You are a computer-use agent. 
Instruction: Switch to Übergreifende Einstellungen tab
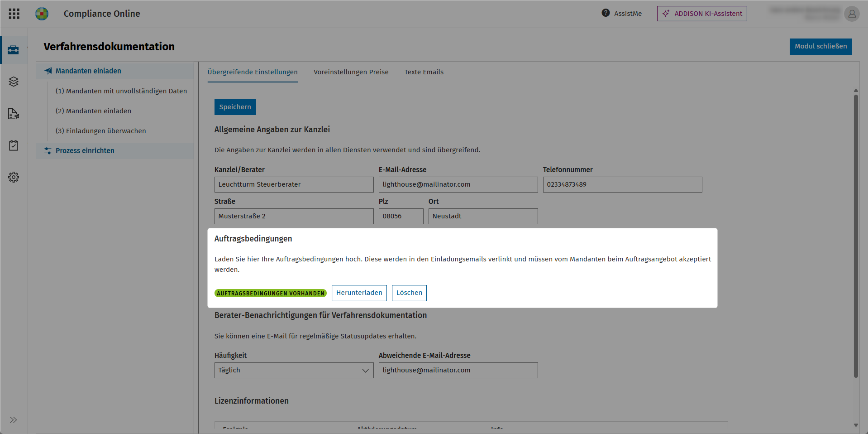(x=253, y=72)
